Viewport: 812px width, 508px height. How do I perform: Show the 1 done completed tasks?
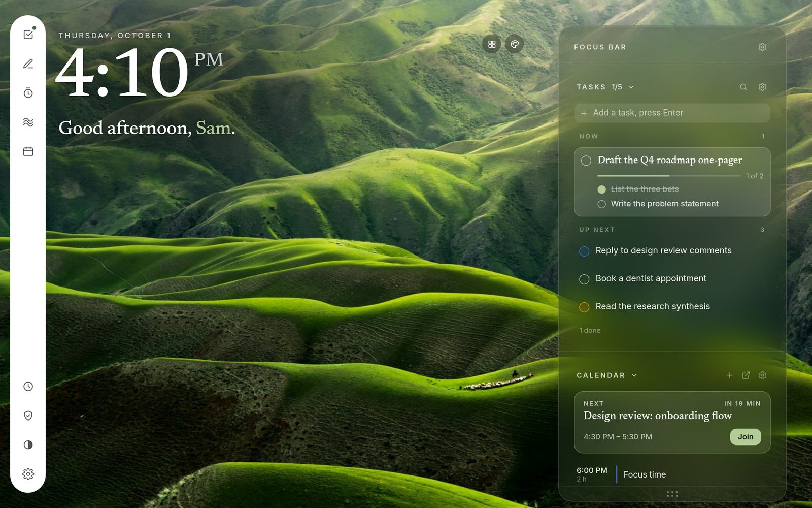pos(590,330)
